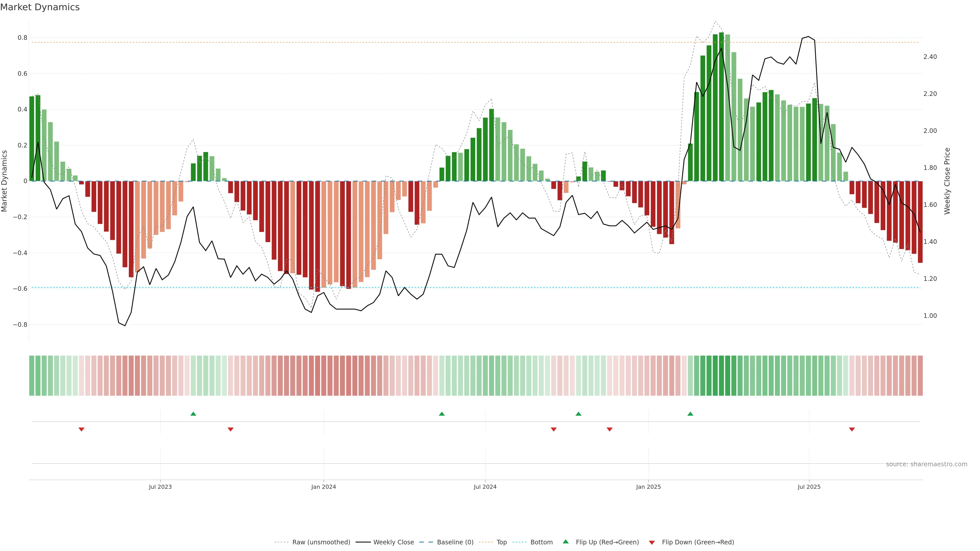Click the Jan 2024 axis label

pos(323,487)
